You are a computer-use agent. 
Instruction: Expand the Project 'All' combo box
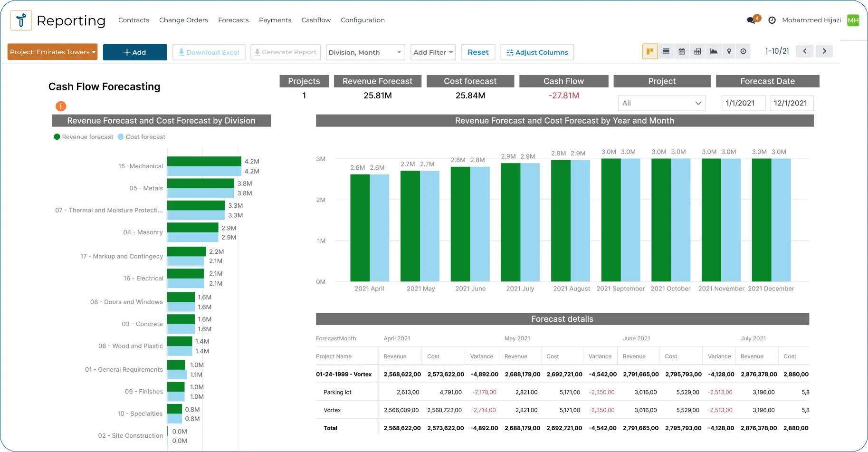[x=661, y=103]
